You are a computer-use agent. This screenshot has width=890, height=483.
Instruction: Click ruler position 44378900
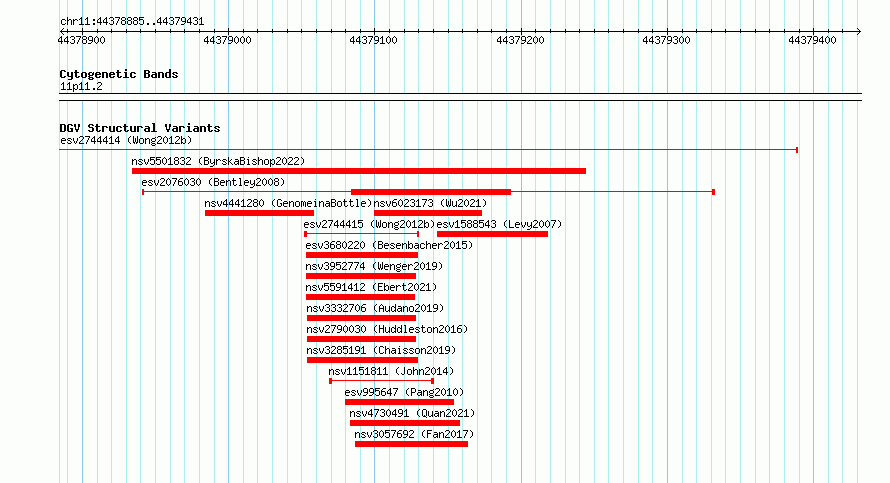82,40
